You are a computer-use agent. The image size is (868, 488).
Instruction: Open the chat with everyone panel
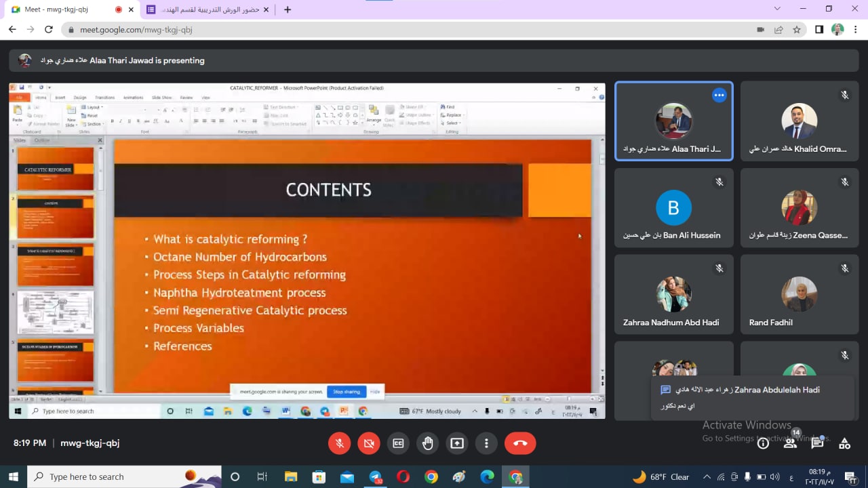[x=817, y=443]
